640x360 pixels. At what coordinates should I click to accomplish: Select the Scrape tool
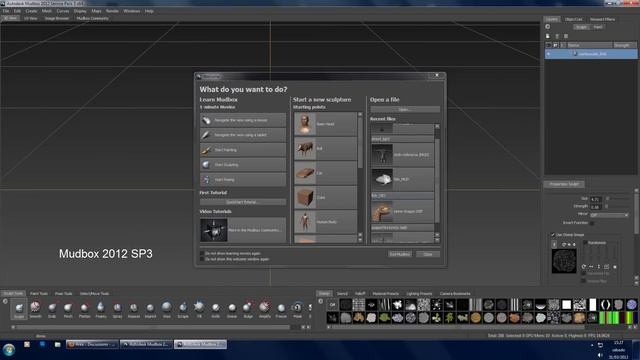(x=183, y=309)
